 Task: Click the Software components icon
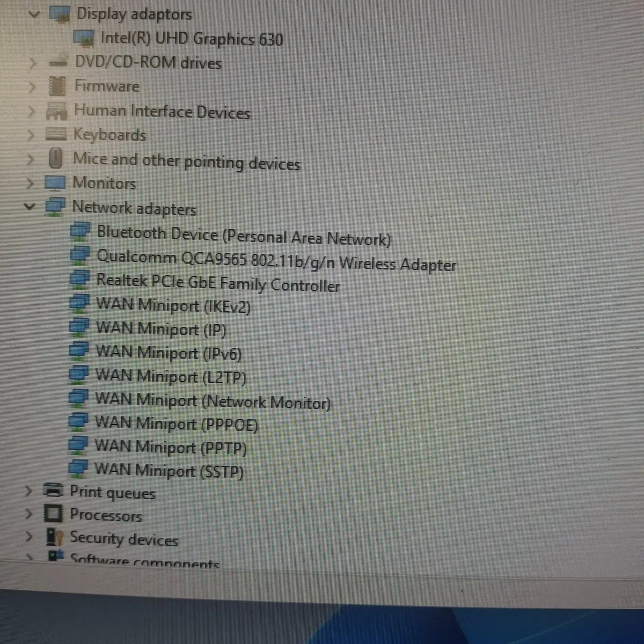(56, 555)
